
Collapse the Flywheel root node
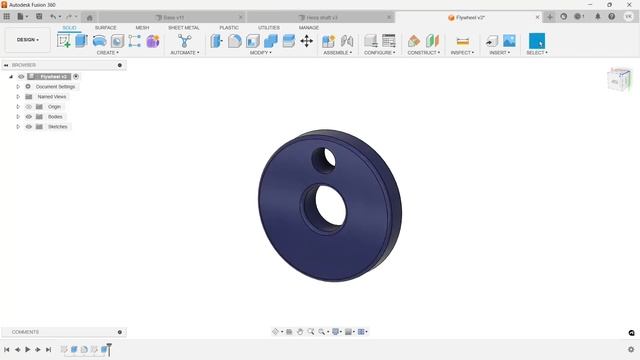coord(11,77)
